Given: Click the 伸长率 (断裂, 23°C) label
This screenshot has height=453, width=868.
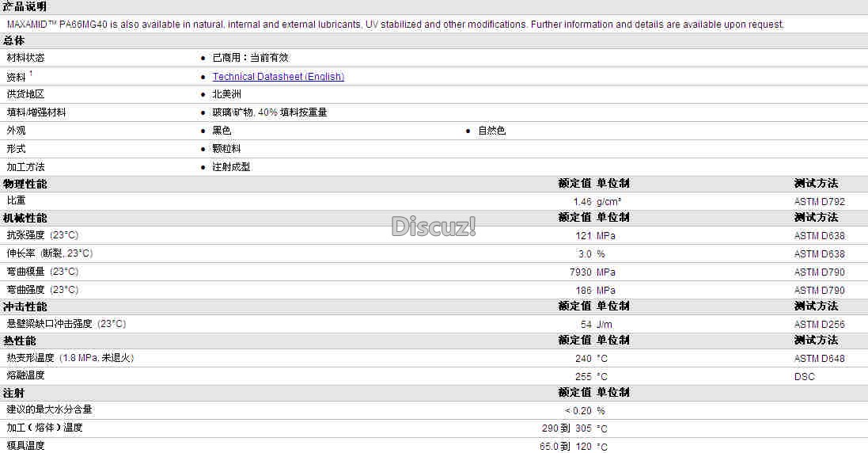Looking at the screenshot, I should pyautogui.click(x=50, y=253).
